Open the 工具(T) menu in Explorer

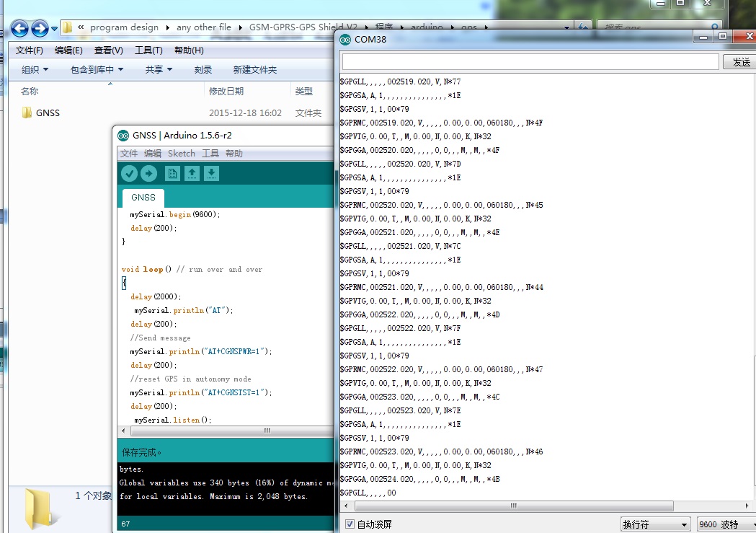tap(148, 50)
